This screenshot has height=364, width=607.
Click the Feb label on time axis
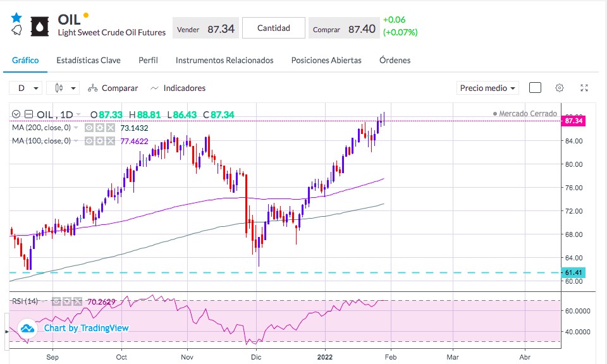tap(391, 357)
